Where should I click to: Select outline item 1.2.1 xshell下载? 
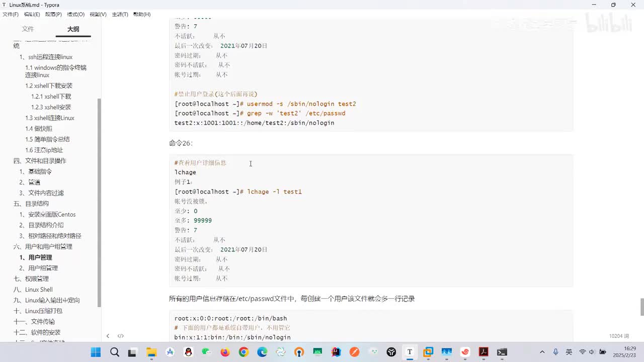(x=51, y=97)
